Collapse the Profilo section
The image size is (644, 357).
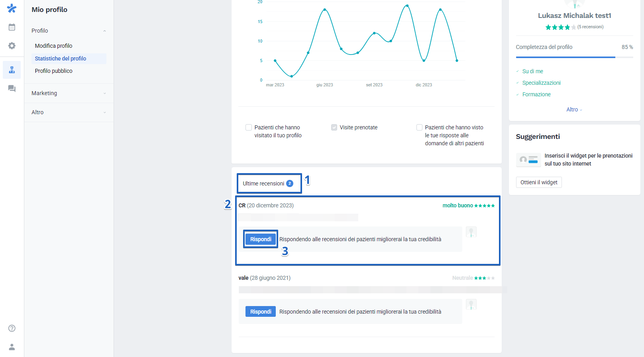(x=69, y=31)
